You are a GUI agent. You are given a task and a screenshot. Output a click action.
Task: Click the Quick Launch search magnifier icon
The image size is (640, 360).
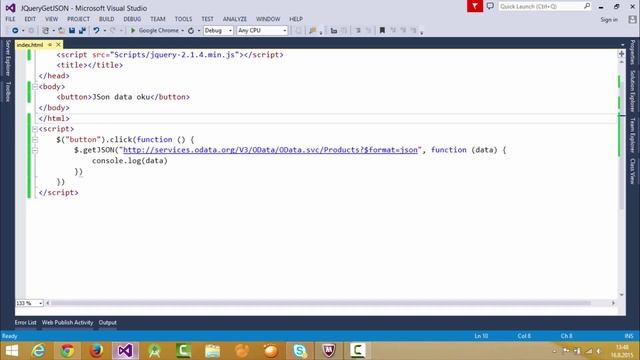(x=587, y=6)
